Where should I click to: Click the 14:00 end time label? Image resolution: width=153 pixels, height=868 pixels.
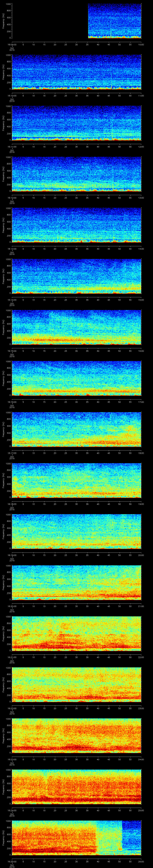pyautogui.click(x=141, y=249)
